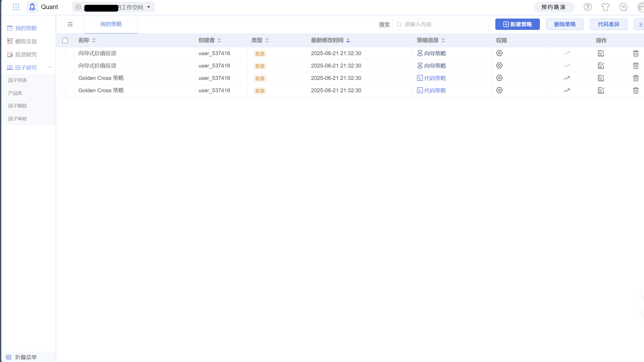Check the box for first Golden Cross 策略 row

point(64,78)
